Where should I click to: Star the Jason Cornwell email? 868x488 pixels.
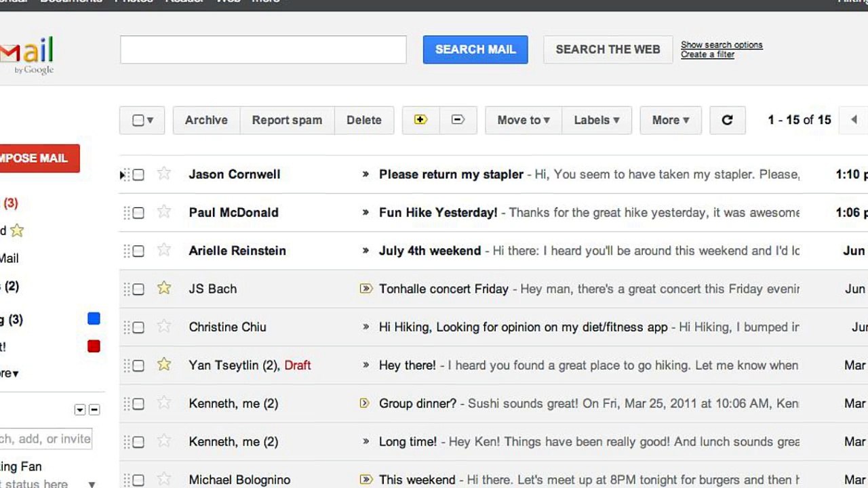tap(164, 174)
